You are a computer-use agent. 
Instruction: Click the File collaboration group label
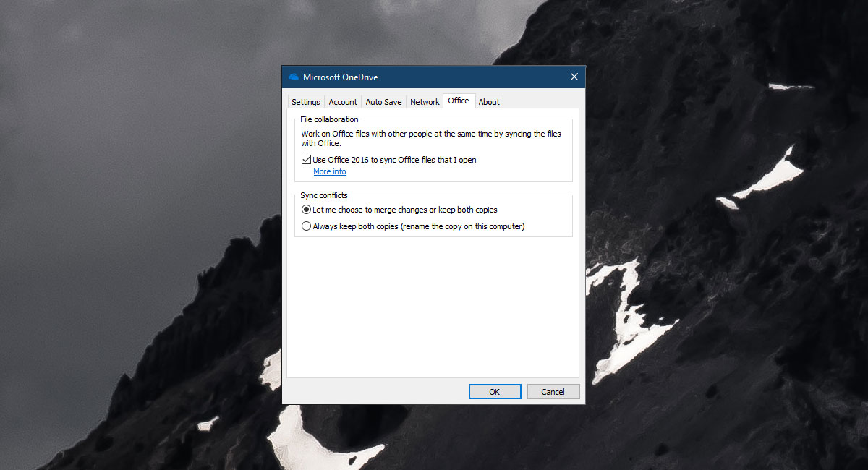click(x=329, y=119)
